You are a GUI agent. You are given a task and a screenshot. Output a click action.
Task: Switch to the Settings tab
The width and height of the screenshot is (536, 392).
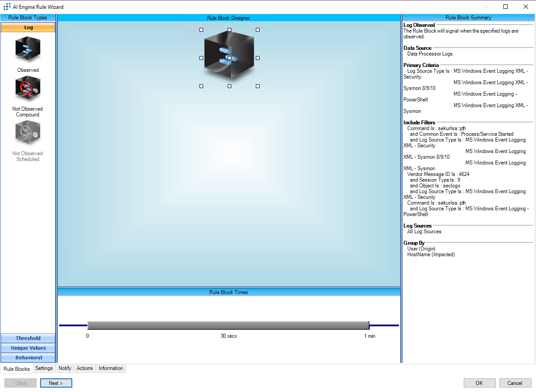(44, 368)
